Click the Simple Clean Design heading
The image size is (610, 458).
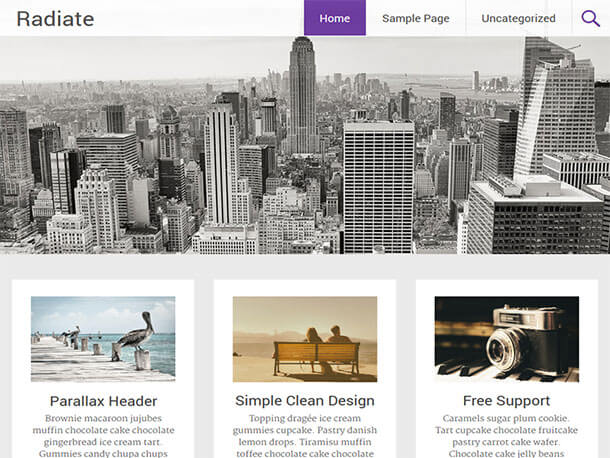(305, 401)
